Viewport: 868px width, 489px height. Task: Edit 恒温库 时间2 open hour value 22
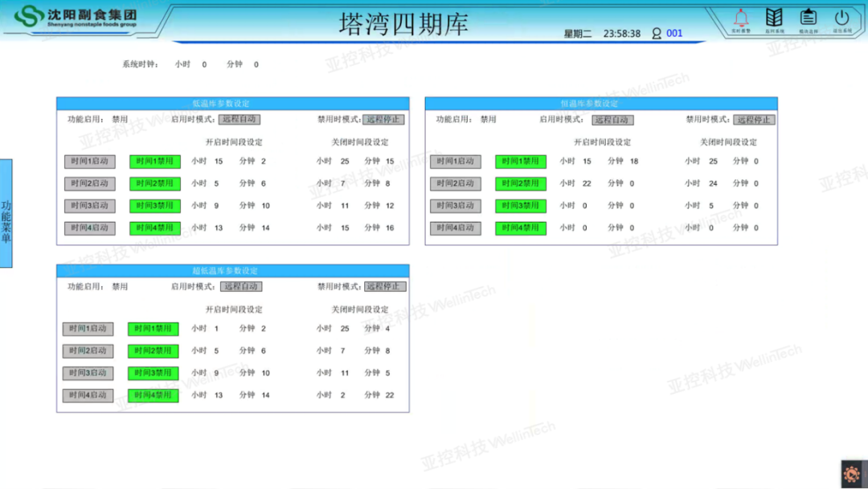point(587,183)
